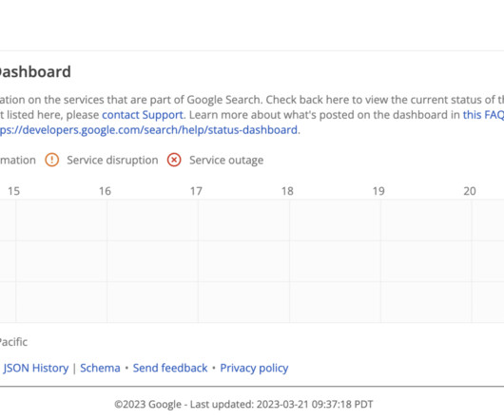Click Send feedback in the footer

(x=170, y=368)
